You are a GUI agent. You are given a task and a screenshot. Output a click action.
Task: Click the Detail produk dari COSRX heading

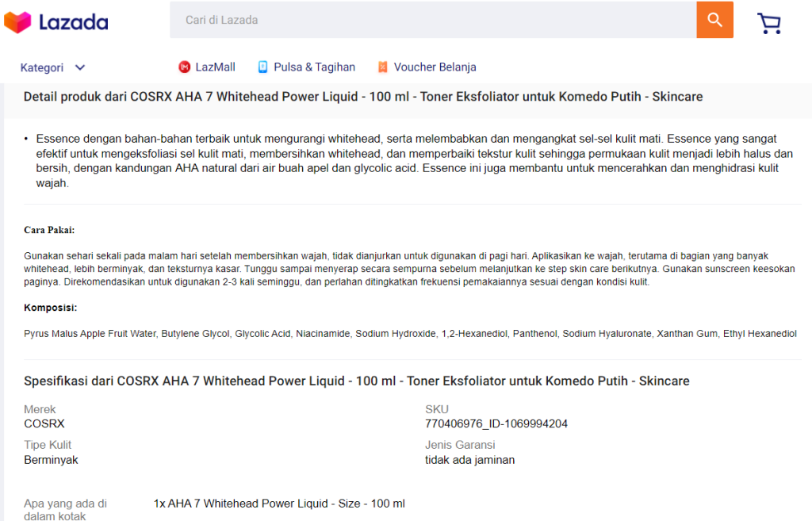363,97
